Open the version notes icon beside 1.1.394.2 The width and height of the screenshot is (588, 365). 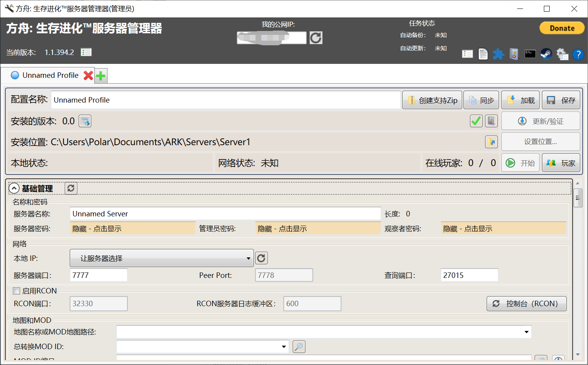pos(86,52)
